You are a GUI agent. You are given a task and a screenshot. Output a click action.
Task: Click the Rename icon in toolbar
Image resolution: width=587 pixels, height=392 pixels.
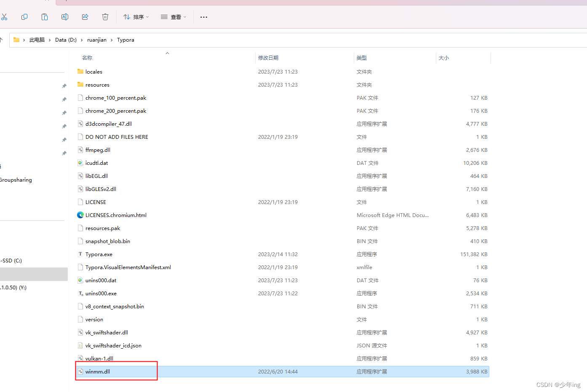tap(65, 17)
